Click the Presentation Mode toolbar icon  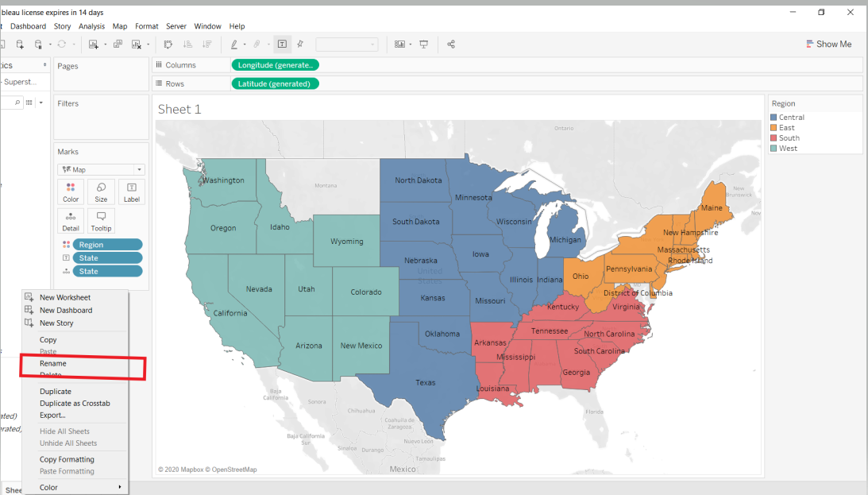point(424,44)
